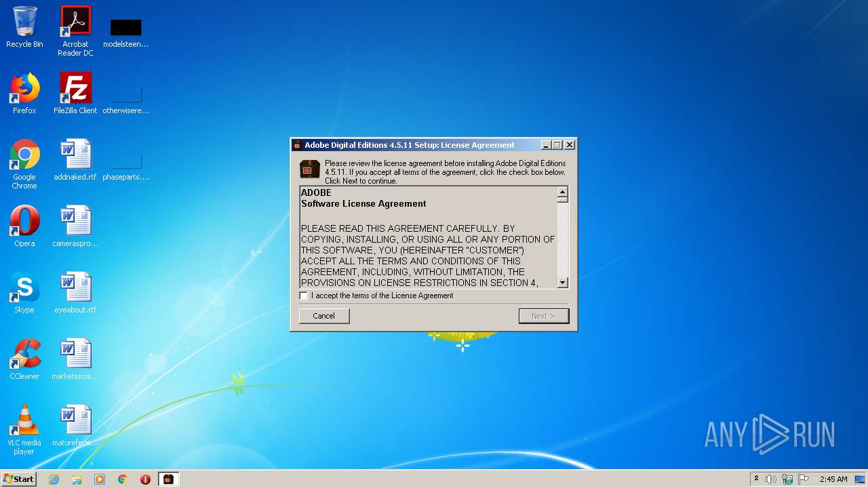Select eyeabout.rtf document icon

pos(75,293)
